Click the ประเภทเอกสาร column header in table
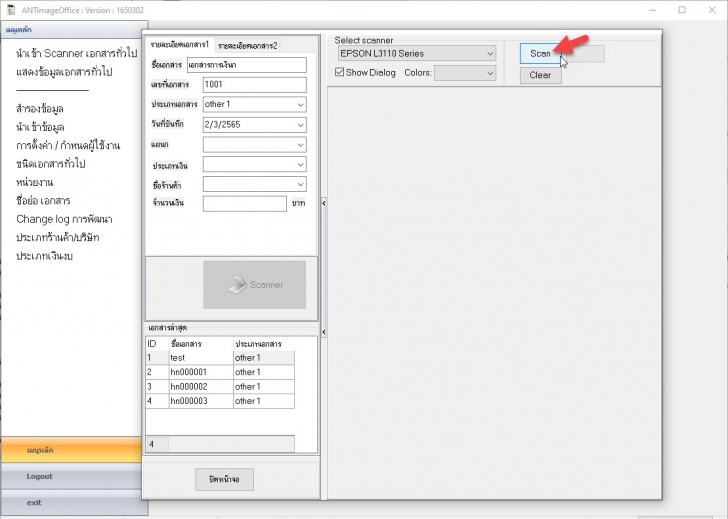 pyautogui.click(x=264, y=344)
